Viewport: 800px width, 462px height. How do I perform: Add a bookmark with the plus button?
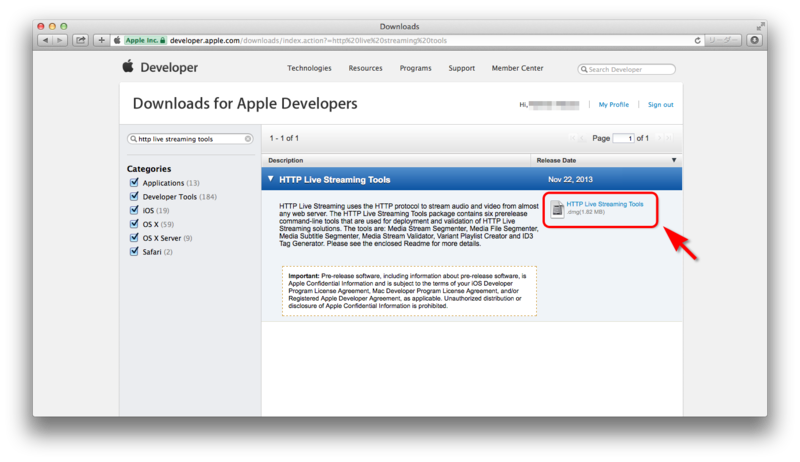coord(101,40)
